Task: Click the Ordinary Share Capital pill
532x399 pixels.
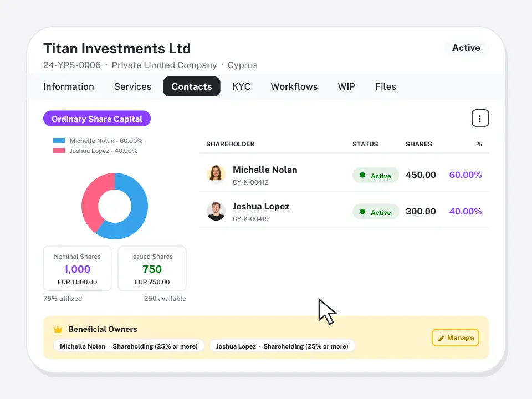Action: pyautogui.click(x=97, y=119)
